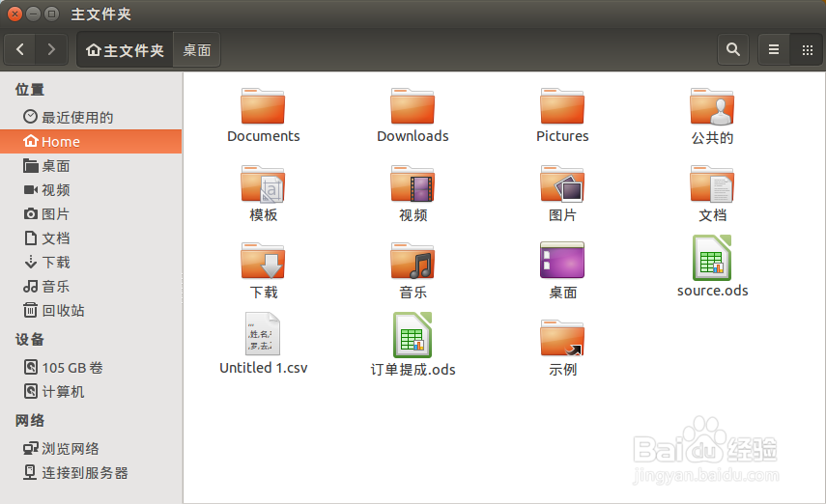826x504 pixels.
Task: Close the file manager window
Action: click(x=14, y=14)
